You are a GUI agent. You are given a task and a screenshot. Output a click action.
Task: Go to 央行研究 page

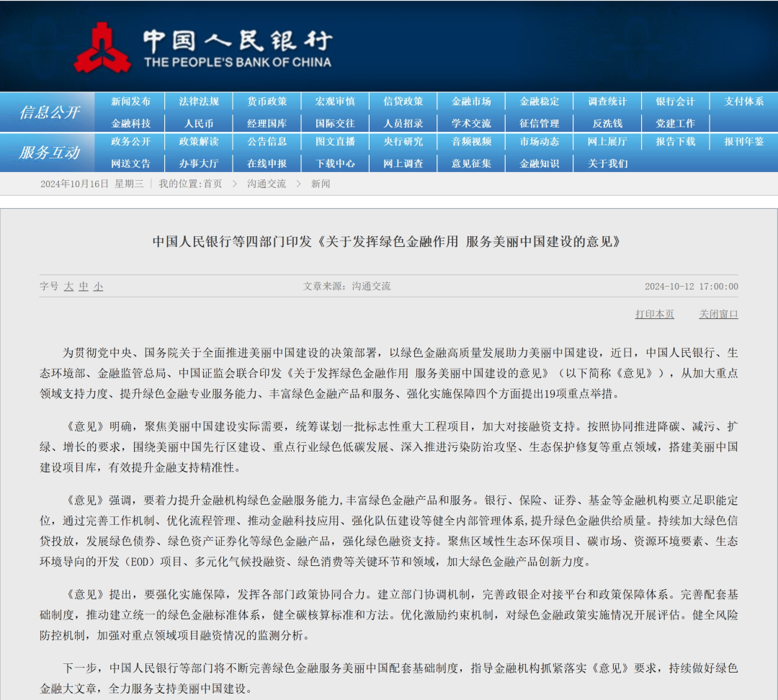coord(403,142)
